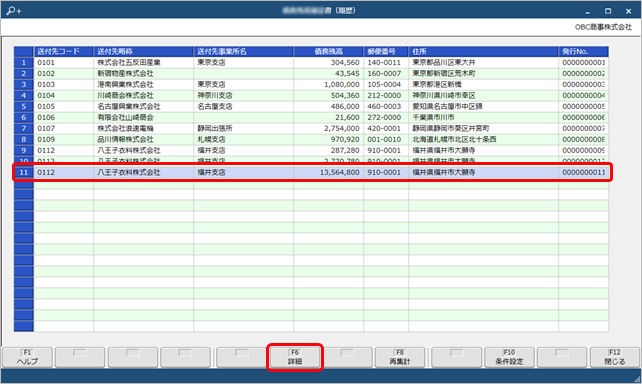Click balance cell 21,600

328,117
